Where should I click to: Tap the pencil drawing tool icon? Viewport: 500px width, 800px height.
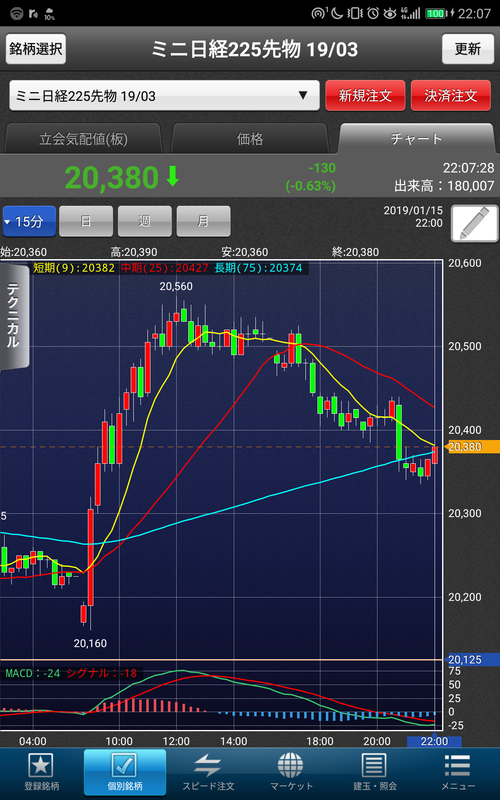[474, 223]
